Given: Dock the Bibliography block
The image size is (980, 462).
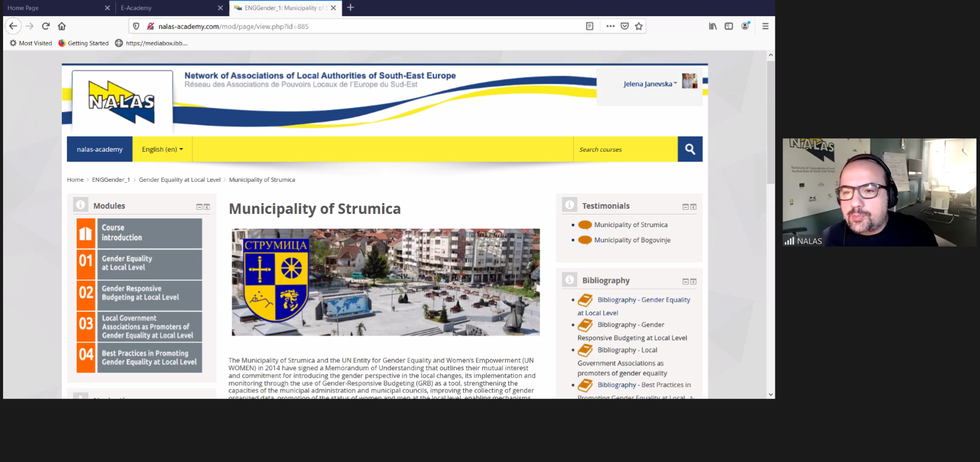Looking at the screenshot, I should point(693,281).
